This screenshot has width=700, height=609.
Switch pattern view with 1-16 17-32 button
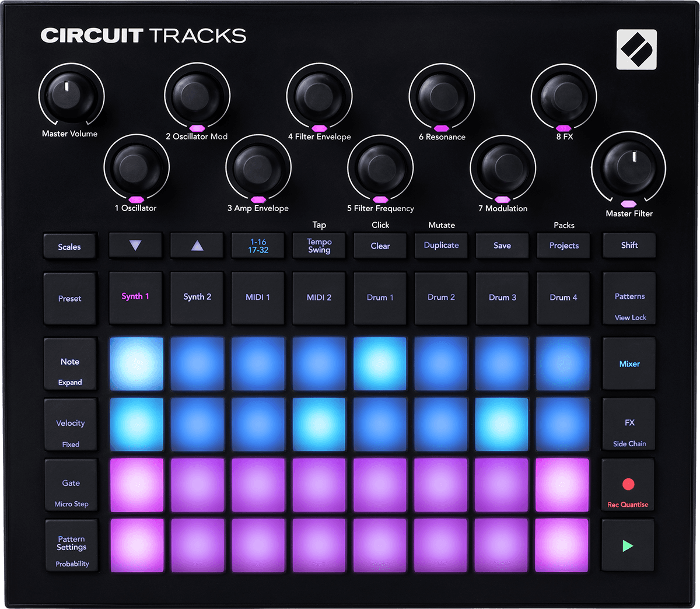coord(258,246)
